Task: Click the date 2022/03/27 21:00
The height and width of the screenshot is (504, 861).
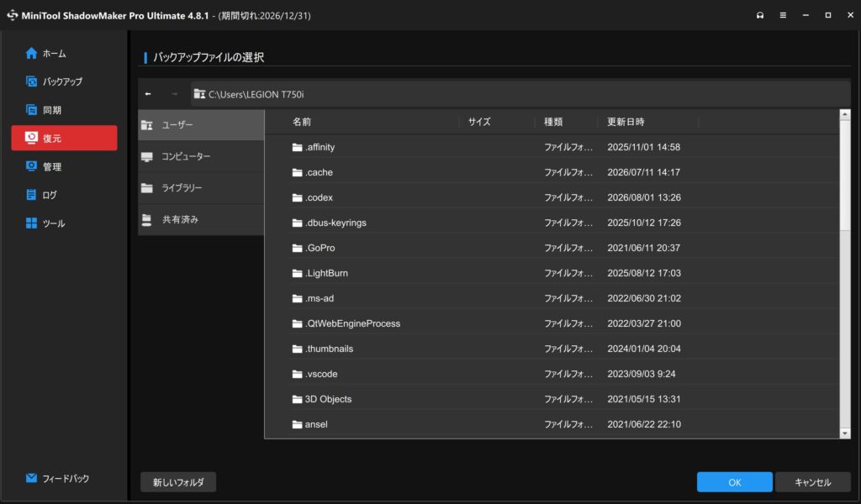Action: pos(643,323)
